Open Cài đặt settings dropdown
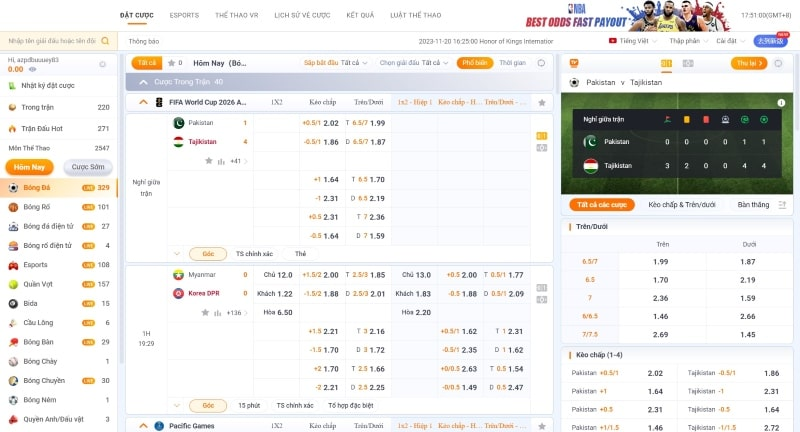The width and height of the screenshot is (800, 432). [731, 41]
